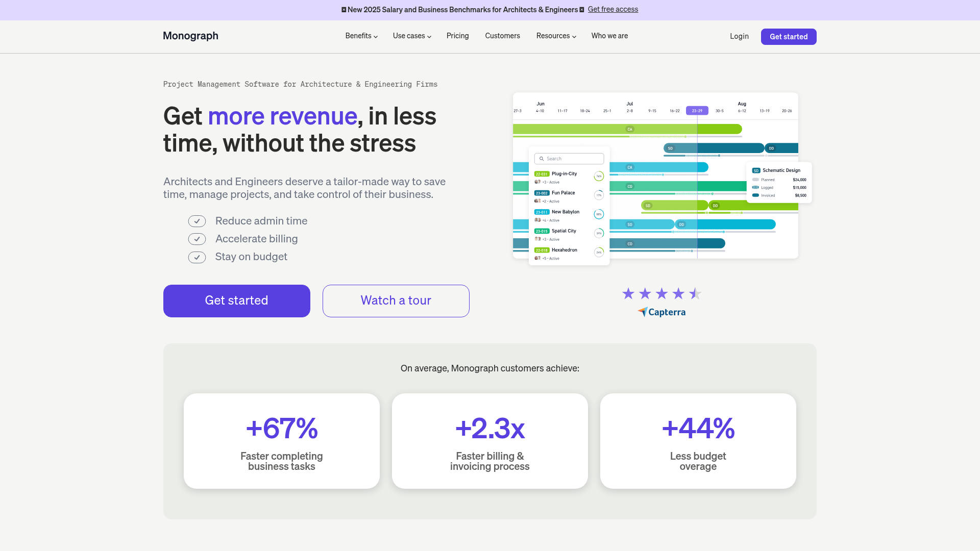Click the project list search field
980x551 pixels.
(x=568, y=159)
